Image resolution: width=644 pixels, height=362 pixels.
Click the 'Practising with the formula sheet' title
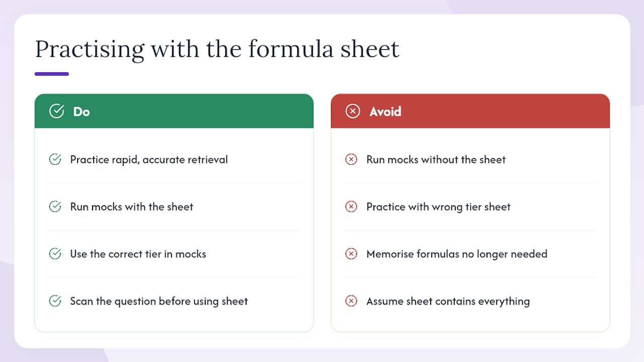[x=217, y=49]
